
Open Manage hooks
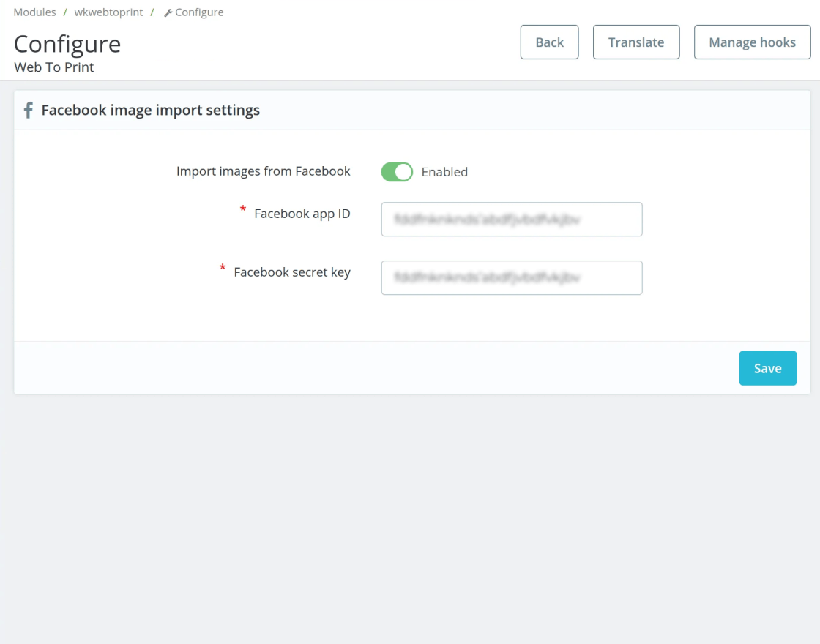(x=752, y=42)
